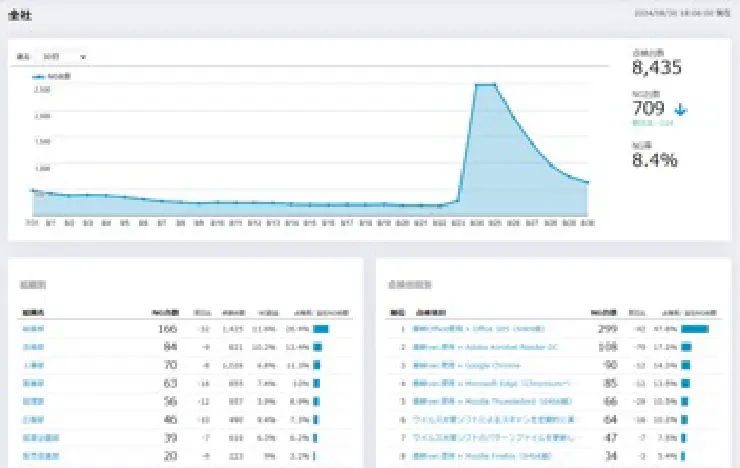Open the Adobe Acrobat Reader DC link
Viewport: 740px width, 468px height.
[464, 347]
